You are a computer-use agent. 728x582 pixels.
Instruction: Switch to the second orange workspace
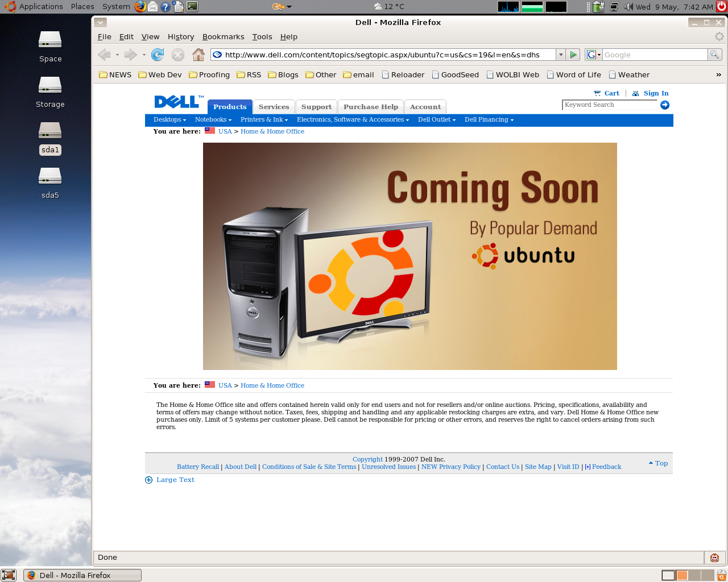(681, 575)
